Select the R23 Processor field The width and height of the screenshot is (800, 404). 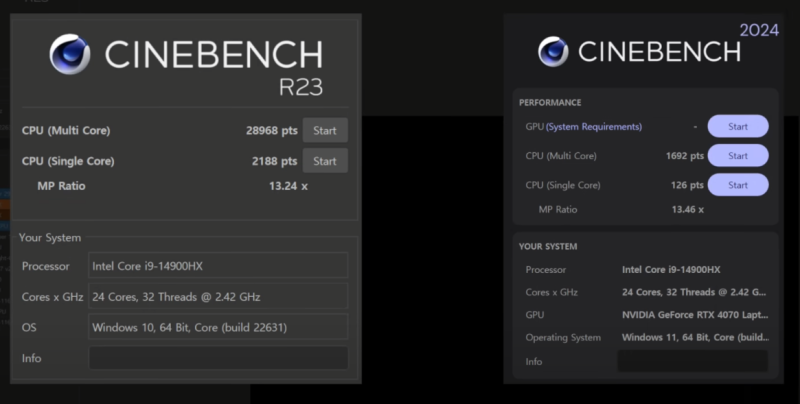(218, 265)
